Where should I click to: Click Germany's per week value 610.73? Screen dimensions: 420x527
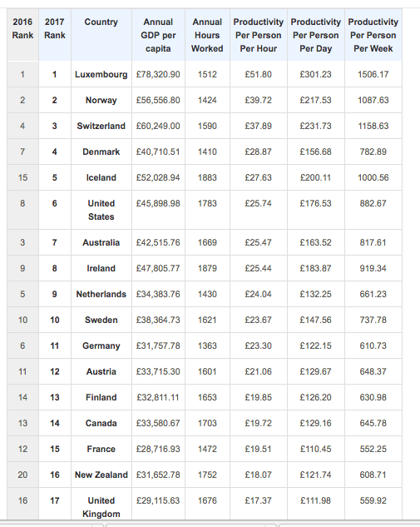[373, 346]
